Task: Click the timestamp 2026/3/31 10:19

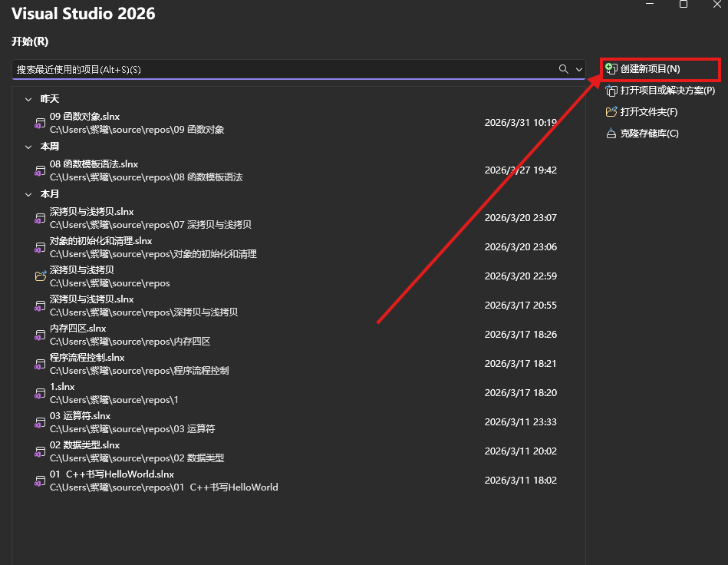Action: [x=520, y=123]
